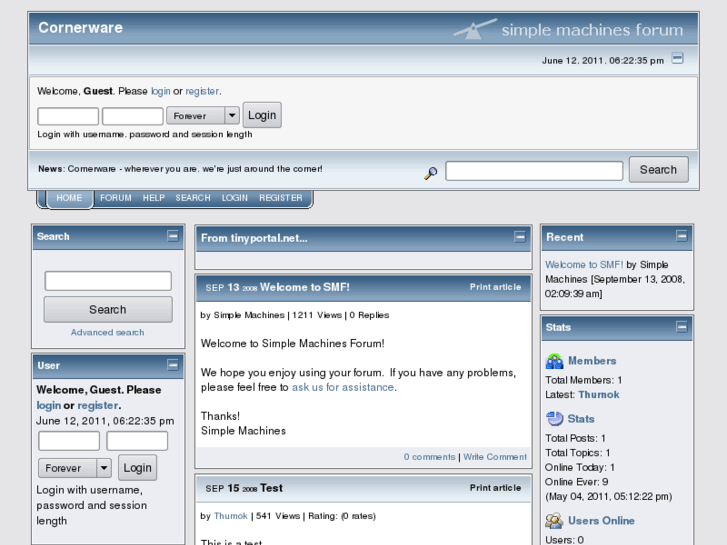Print the Test article
Image resolution: width=727 pixels, height=545 pixels.
pyautogui.click(x=495, y=488)
